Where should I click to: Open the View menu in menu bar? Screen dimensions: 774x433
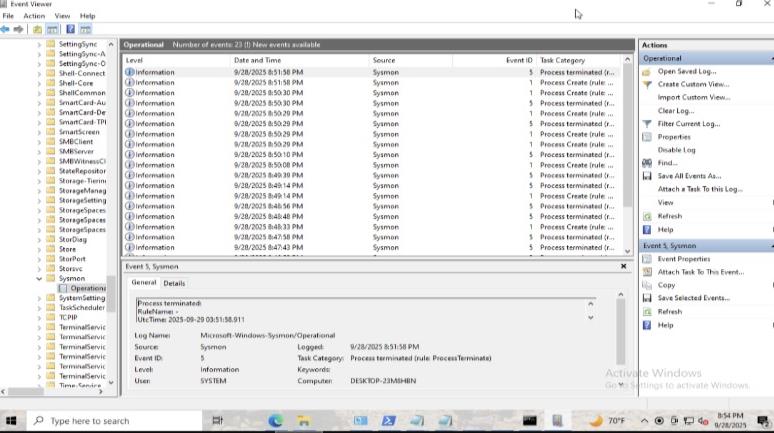pyautogui.click(x=62, y=16)
